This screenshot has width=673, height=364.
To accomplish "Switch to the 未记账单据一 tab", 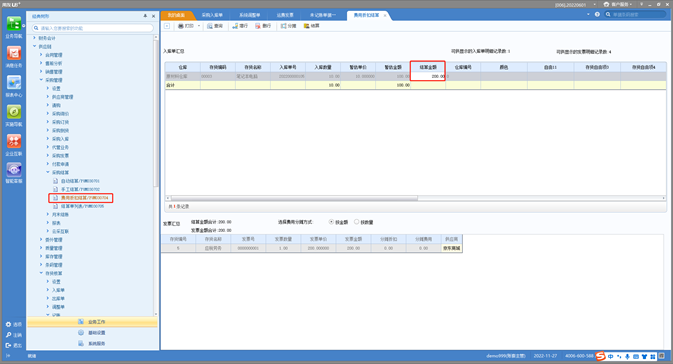I will point(323,15).
